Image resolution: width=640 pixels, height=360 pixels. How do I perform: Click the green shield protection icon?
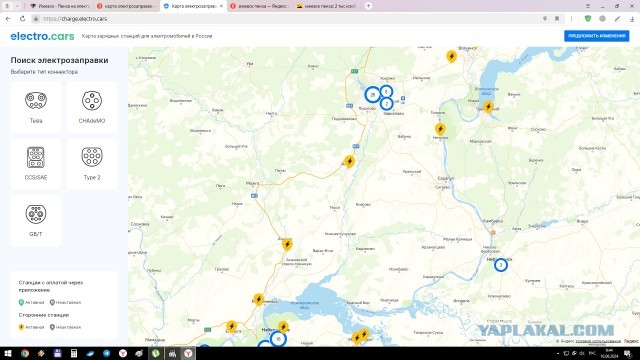[x=588, y=18]
